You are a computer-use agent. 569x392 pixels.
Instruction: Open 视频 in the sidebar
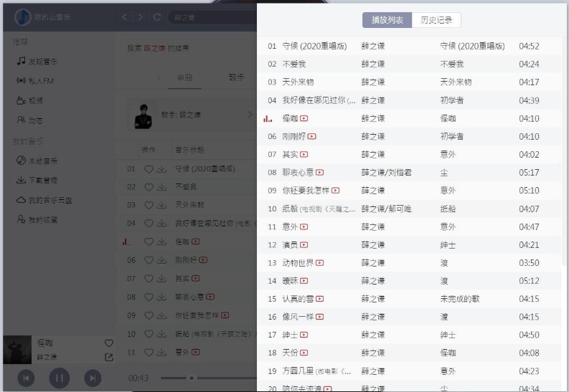[29, 100]
